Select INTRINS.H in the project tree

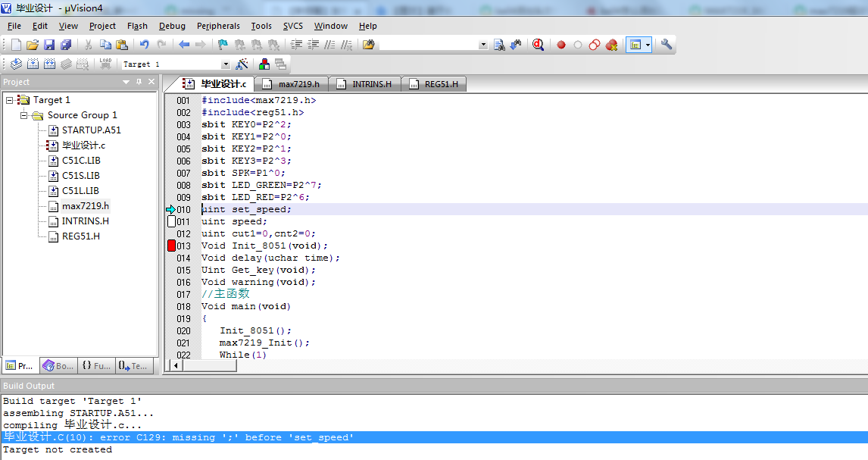pyautogui.click(x=86, y=221)
